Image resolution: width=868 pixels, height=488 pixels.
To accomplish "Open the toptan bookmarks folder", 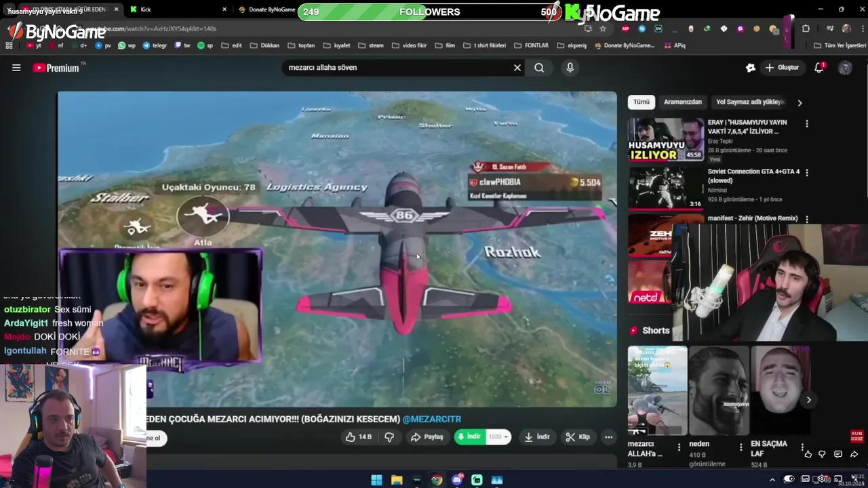I will (x=301, y=45).
